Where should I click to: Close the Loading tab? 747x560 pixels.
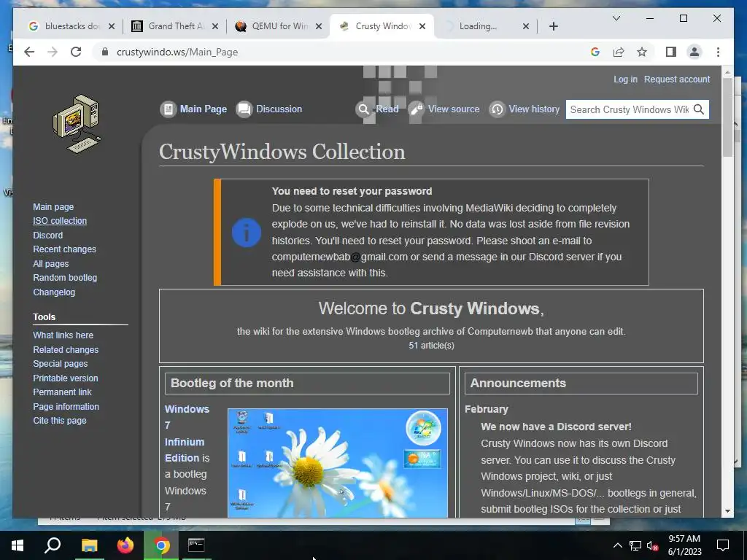(x=526, y=26)
